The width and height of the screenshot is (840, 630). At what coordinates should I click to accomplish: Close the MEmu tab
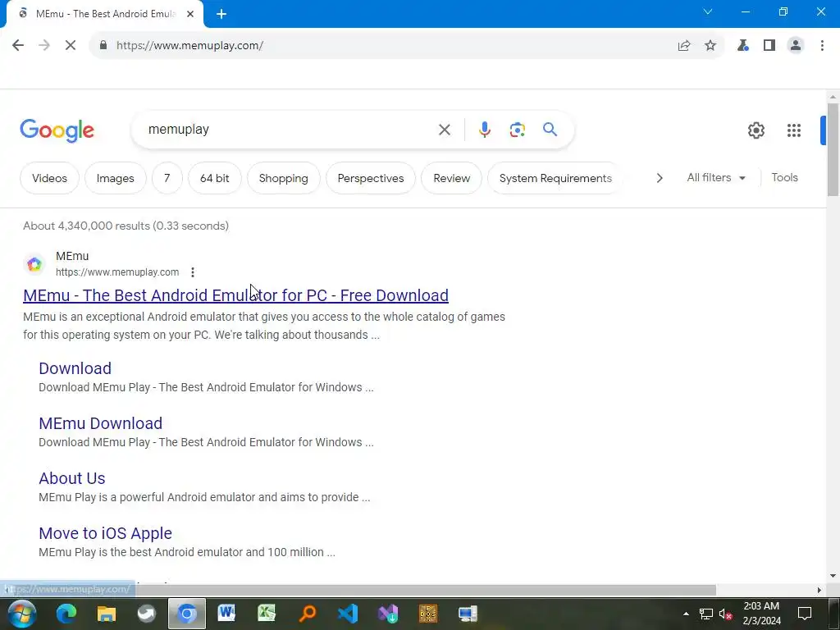[x=190, y=15]
